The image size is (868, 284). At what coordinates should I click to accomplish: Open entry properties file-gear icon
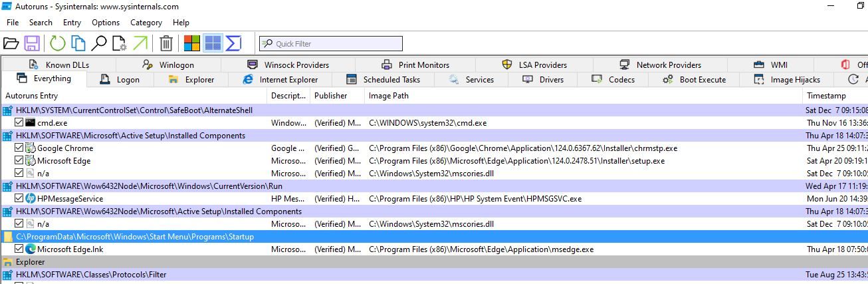(120, 43)
